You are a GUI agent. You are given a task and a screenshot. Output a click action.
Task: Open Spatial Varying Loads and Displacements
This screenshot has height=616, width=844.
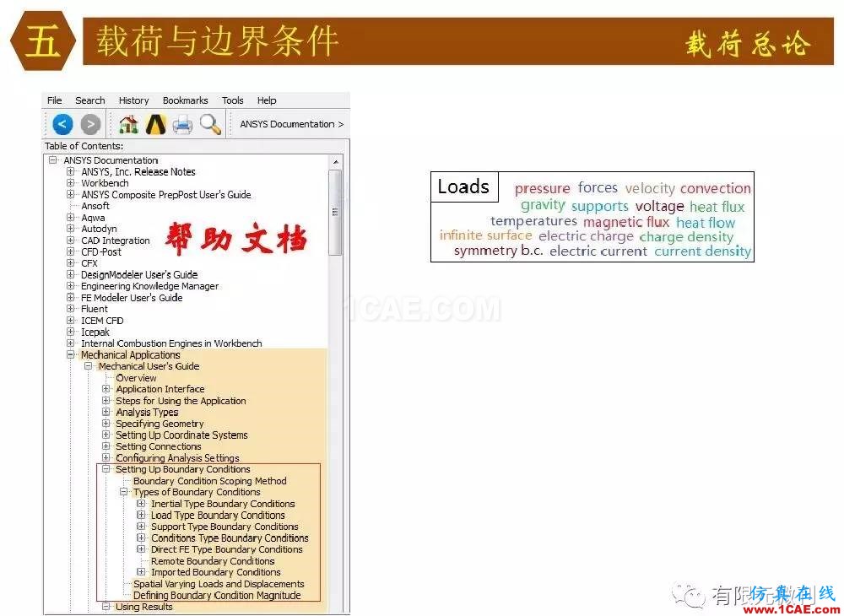pos(219,584)
